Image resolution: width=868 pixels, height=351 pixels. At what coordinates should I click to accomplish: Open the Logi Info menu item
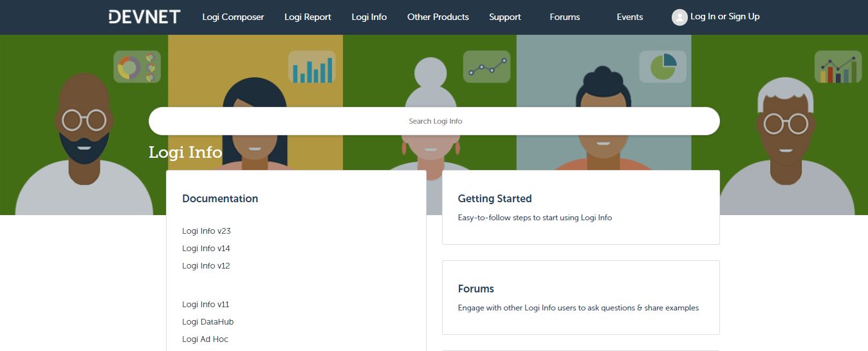point(369,17)
